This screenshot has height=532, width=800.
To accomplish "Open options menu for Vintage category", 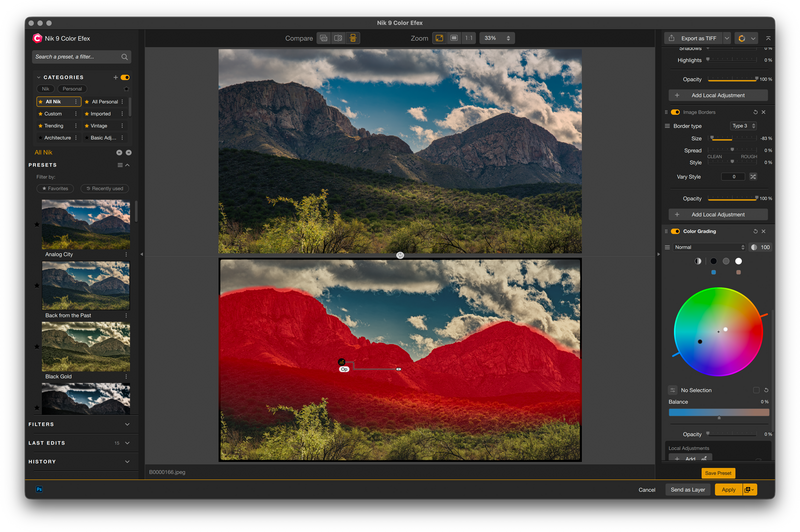I will [x=122, y=125].
